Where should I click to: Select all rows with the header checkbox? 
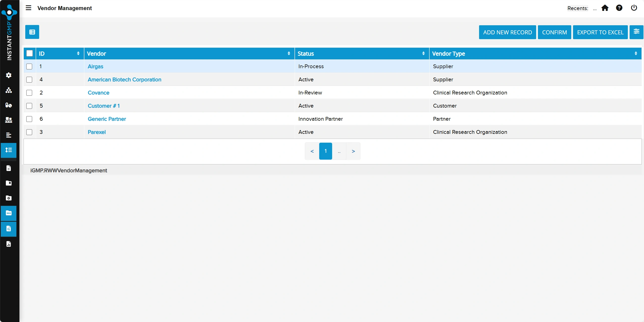pyautogui.click(x=30, y=53)
